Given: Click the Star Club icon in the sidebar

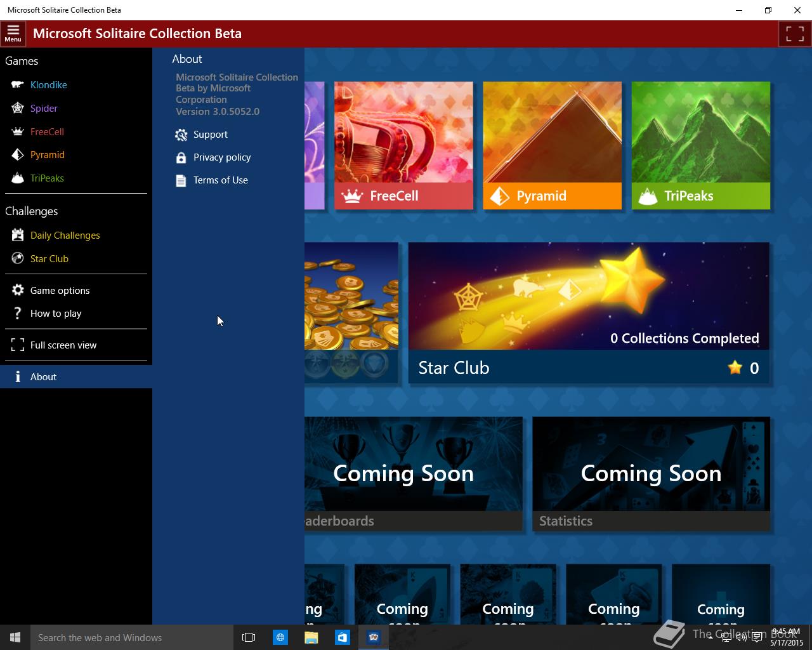Looking at the screenshot, I should pyautogui.click(x=18, y=258).
